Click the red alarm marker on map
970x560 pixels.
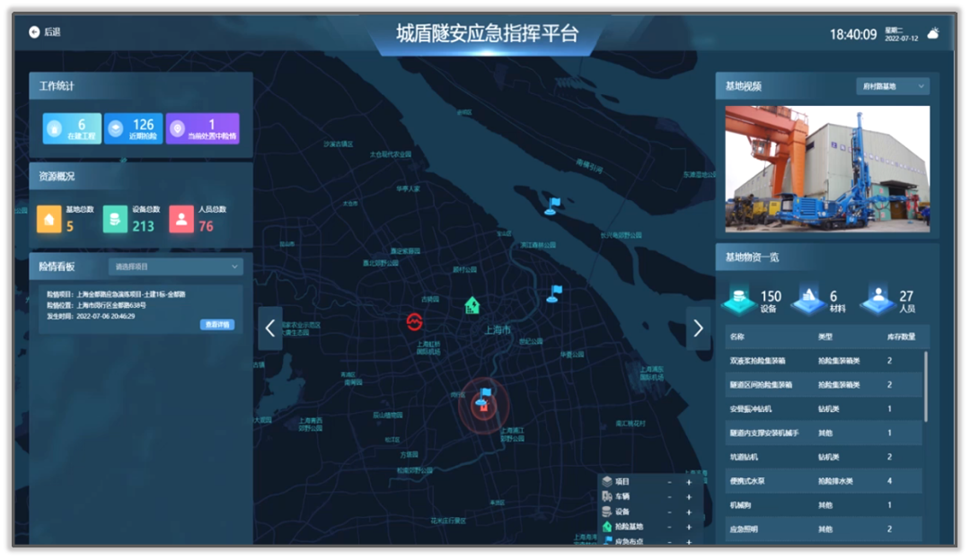[x=414, y=321]
